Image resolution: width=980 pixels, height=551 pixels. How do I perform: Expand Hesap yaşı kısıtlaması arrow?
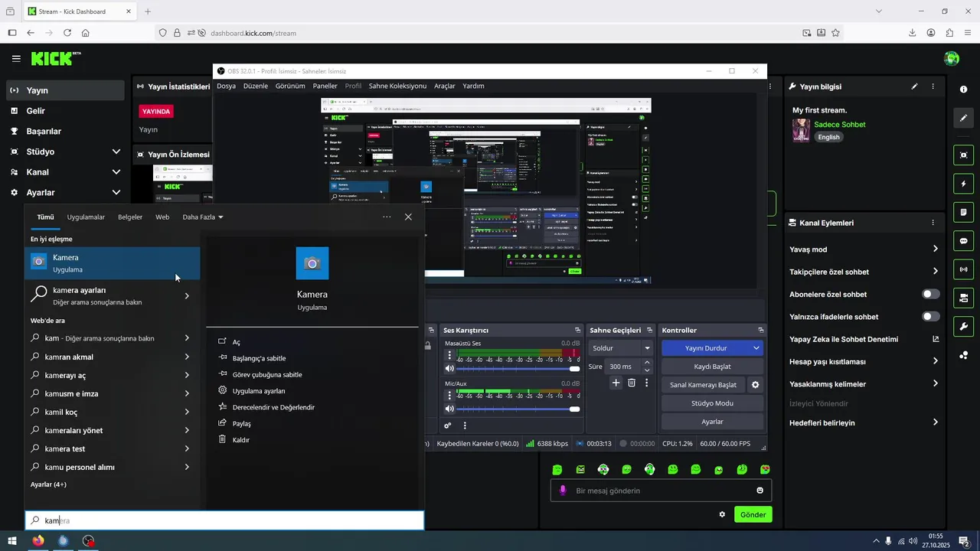click(x=936, y=361)
